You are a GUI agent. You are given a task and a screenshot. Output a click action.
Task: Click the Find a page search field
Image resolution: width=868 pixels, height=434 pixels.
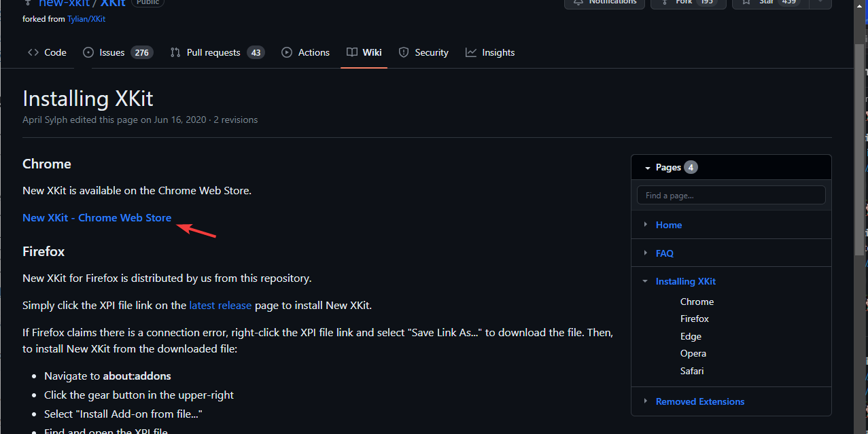(731, 196)
